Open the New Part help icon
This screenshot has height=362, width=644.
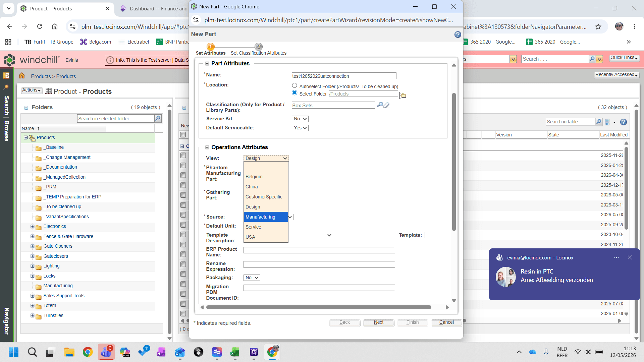458,35
